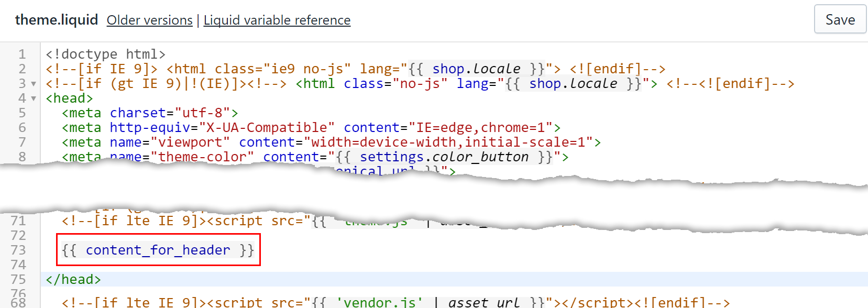This screenshot has height=308, width=868.
Task: Click line number 1 in the gutter
Action: [22, 54]
